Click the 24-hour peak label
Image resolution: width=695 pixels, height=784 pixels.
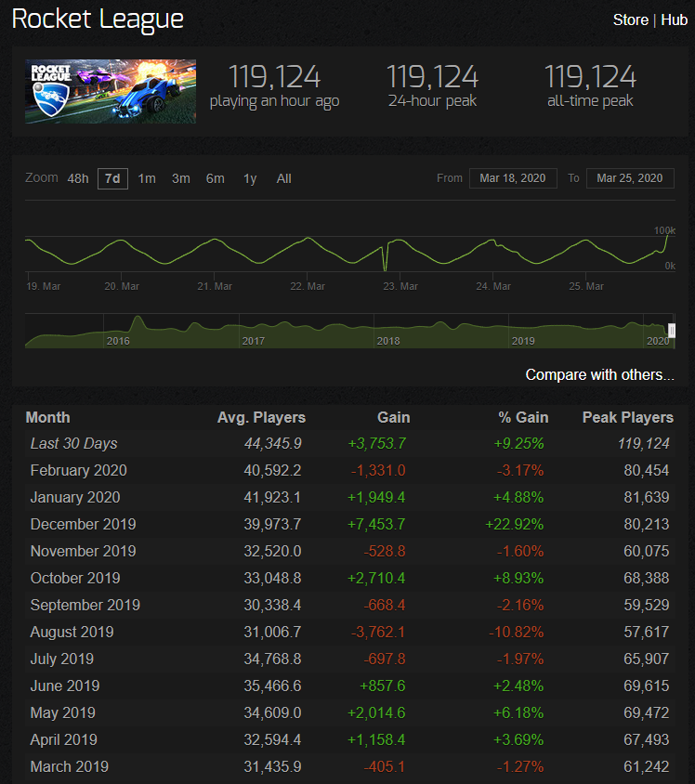[432, 101]
